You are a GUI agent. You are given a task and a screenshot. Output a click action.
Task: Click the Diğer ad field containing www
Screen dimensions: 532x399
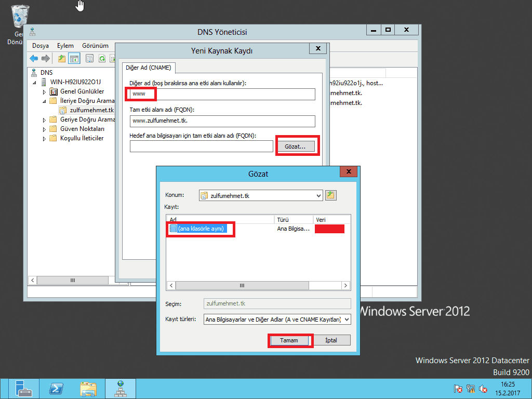point(222,94)
